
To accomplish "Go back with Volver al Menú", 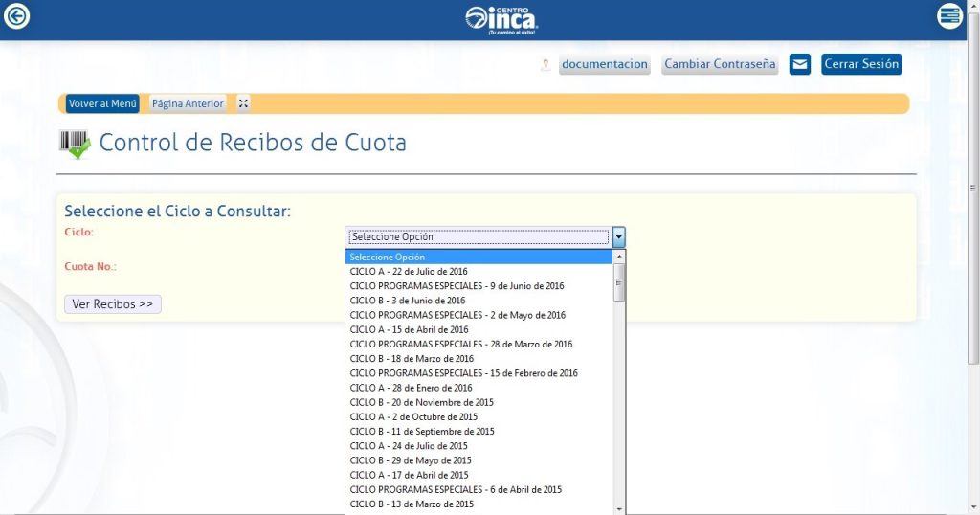I will pyautogui.click(x=102, y=103).
